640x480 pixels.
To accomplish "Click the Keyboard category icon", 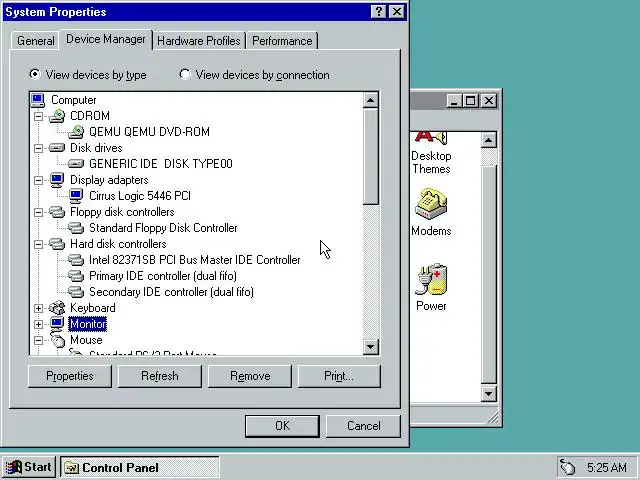I will click(x=57, y=308).
